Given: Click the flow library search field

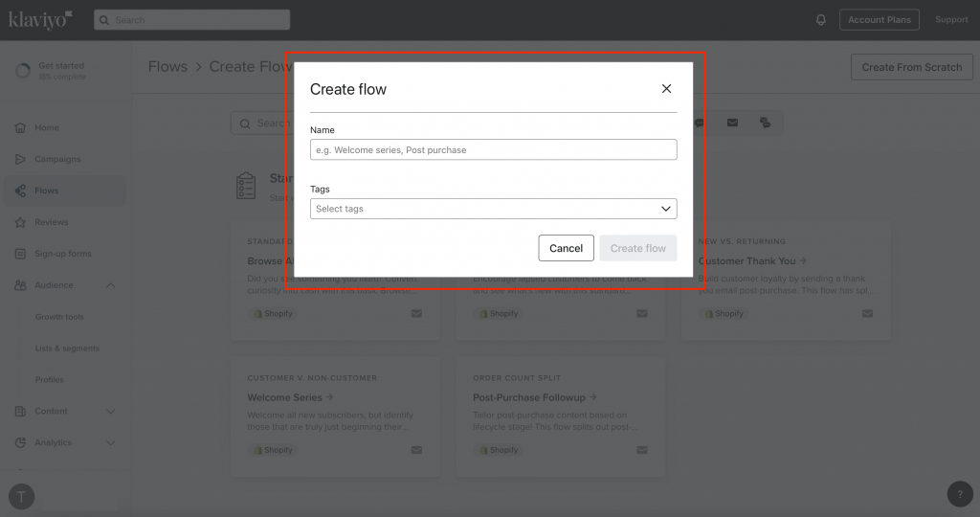Looking at the screenshot, I should point(262,124).
